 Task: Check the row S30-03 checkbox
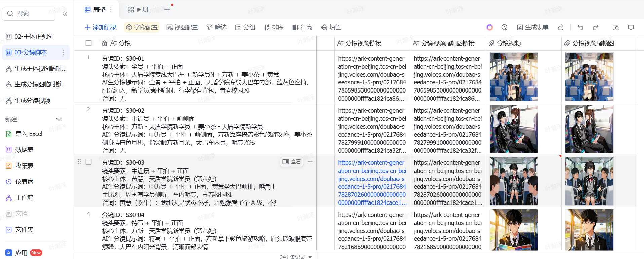click(89, 162)
